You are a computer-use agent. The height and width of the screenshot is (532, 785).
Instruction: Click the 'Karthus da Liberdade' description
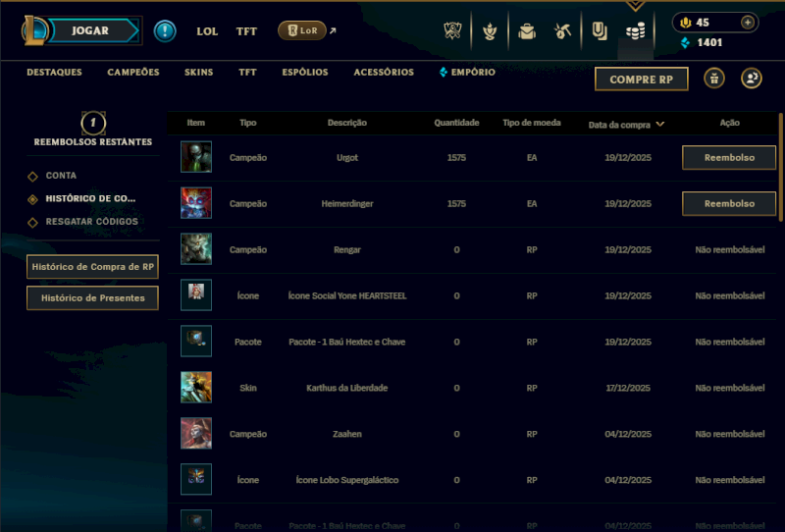tap(347, 389)
